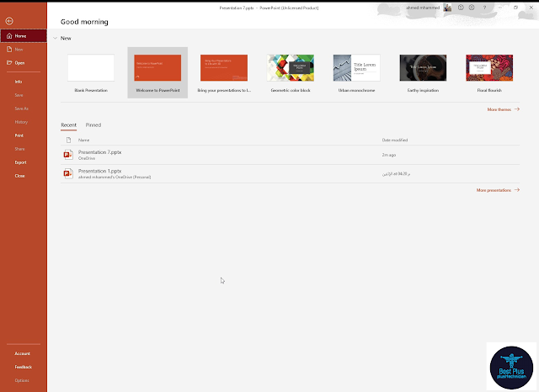Click the Home house icon in sidebar
539x392 pixels.
(x=9, y=35)
